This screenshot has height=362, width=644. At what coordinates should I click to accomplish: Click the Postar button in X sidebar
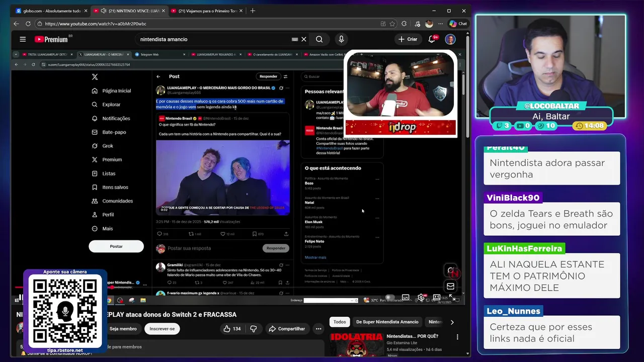coord(116,246)
